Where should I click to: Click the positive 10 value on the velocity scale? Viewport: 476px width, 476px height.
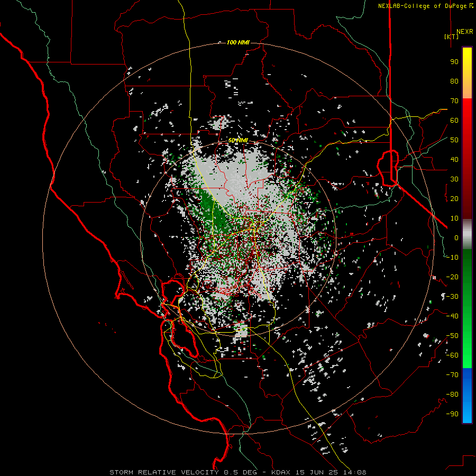pyautogui.click(x=454, y=218)
